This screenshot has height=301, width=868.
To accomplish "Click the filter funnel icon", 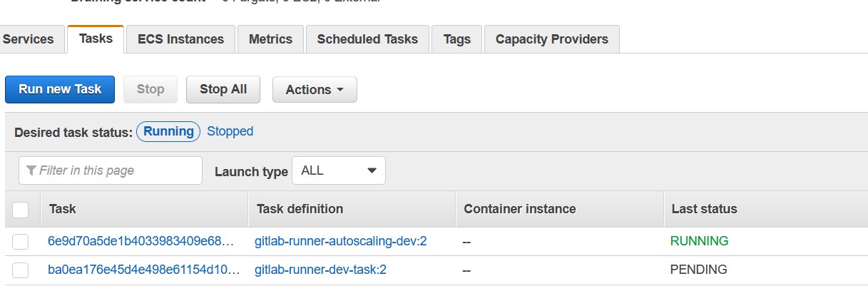I will [31, 170].
